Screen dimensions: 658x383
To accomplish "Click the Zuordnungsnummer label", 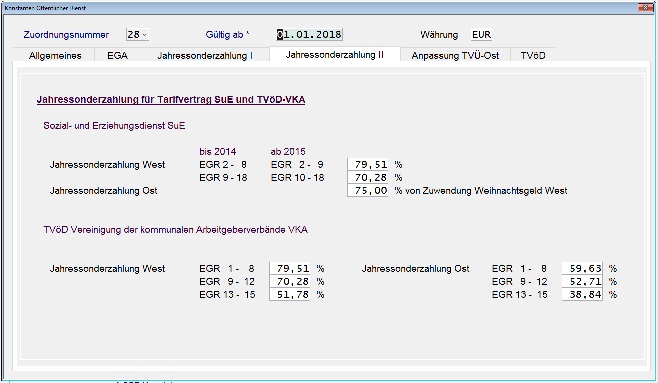I will 66,35.
